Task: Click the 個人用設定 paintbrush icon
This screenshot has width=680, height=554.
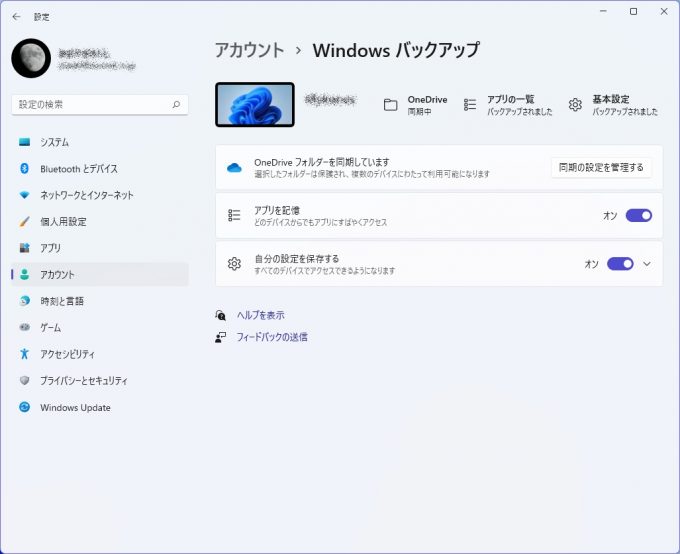Action: click(25, 222)
